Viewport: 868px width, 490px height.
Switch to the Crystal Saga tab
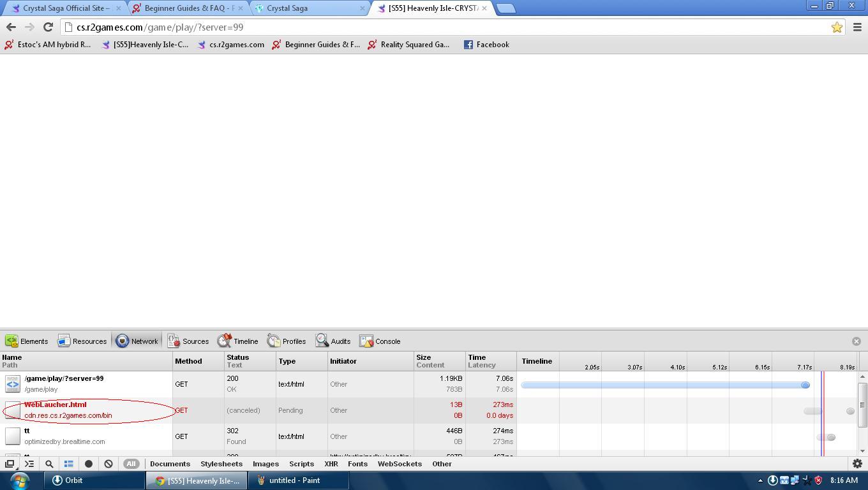pos(309,8)
